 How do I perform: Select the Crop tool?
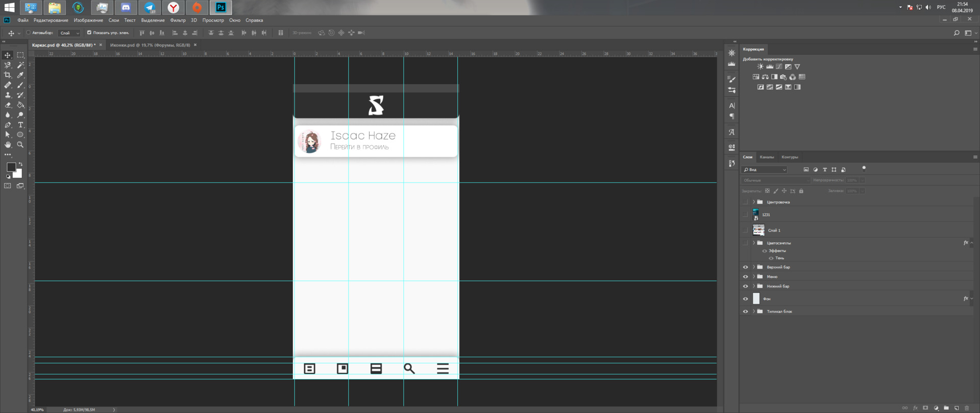[x=8, y=75]
